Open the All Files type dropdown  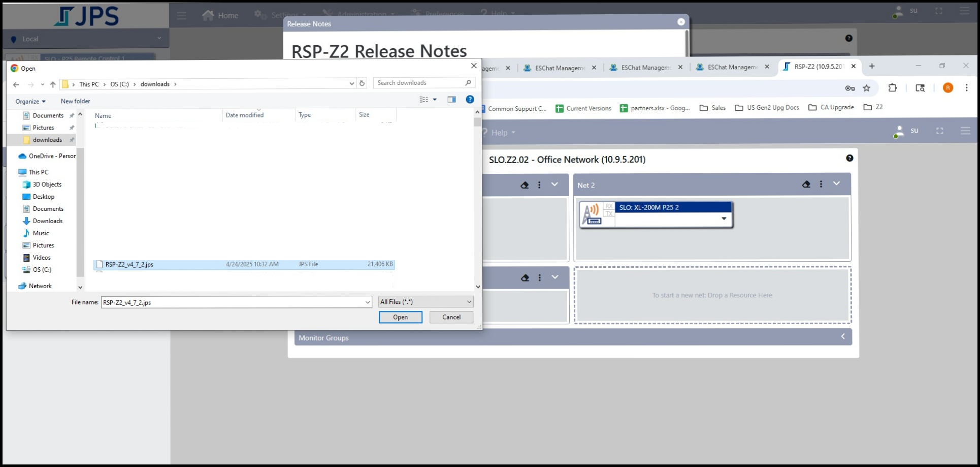[x=426, y=302]
